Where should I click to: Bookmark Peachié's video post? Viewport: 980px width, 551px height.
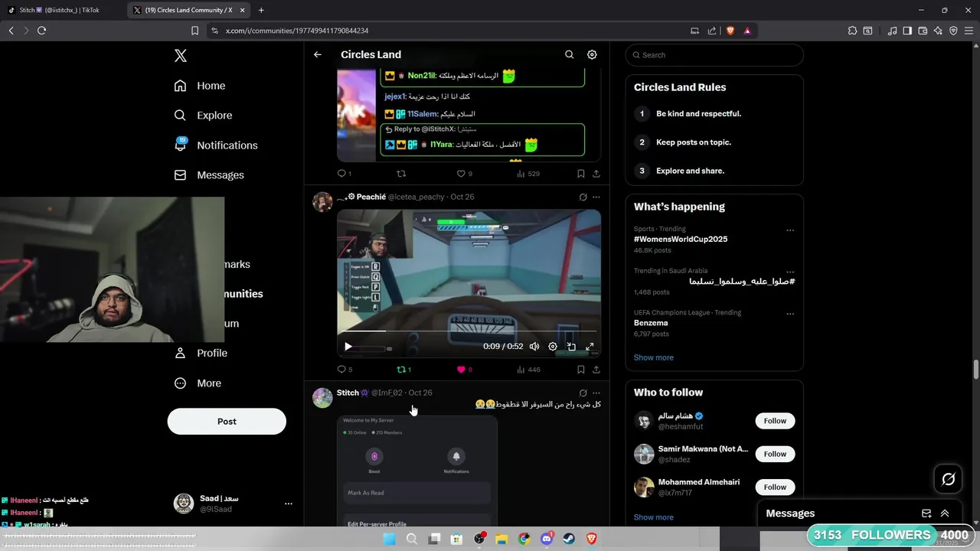click(581, 370)
